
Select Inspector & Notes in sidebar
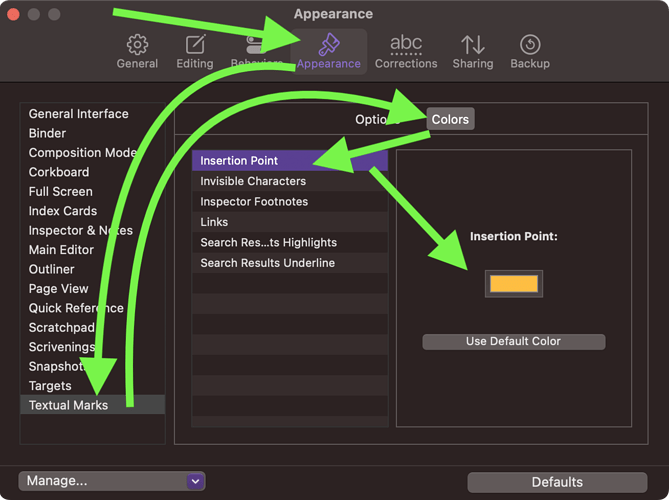[x=93, y=230]
